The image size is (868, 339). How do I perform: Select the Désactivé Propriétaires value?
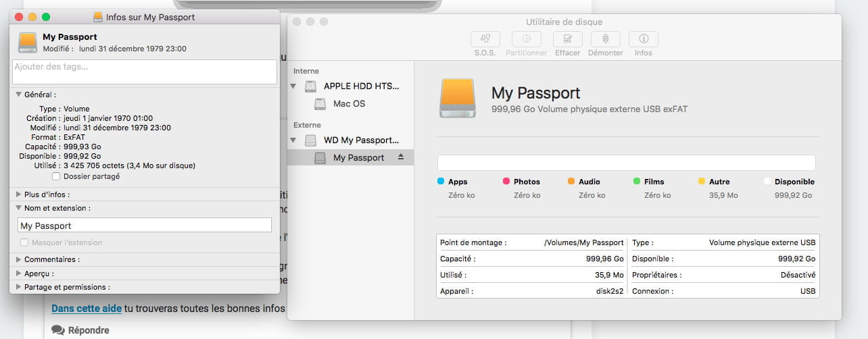(x=797, y=275)
